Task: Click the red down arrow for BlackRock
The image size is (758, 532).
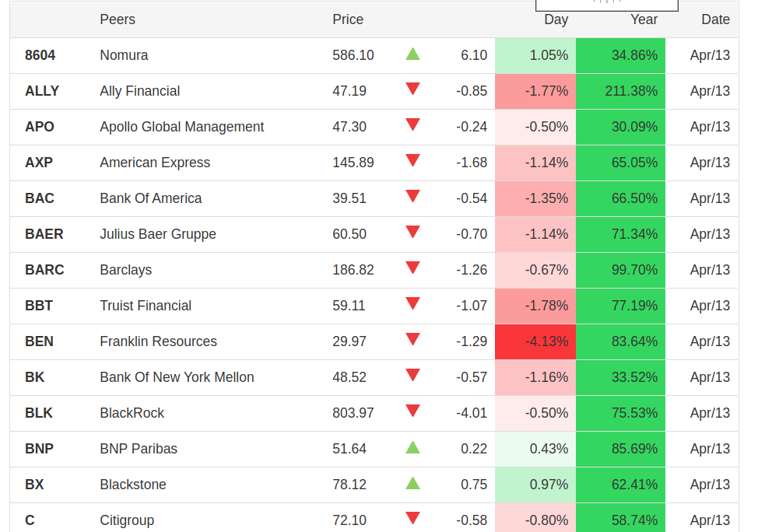Action: point(412,411)
